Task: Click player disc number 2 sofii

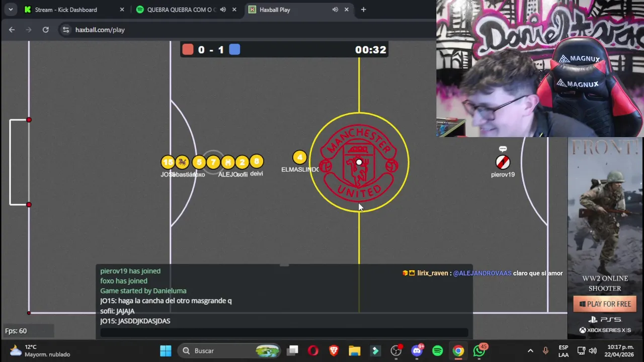Action: coord(243,162)
